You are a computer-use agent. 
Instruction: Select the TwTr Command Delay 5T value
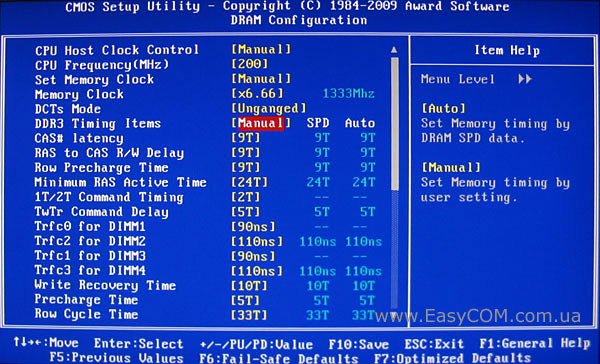246,212
